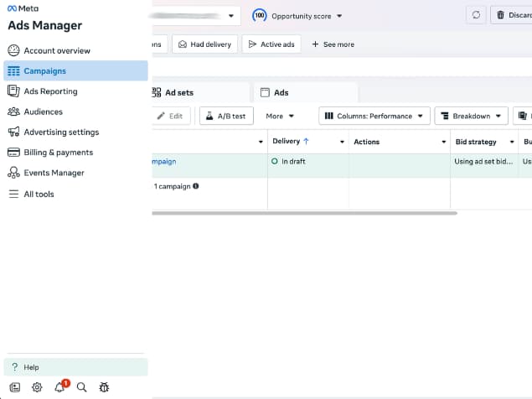Open the Columns: Performance dropdown
The width and height of the screenshot is (532, 399).
374,116
